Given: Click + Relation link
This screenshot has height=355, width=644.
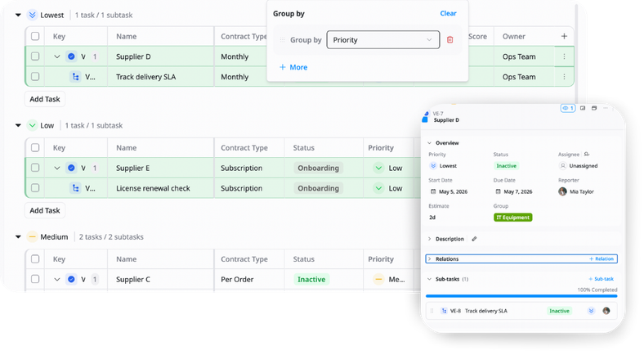Looking at the screenshot, I should [602, 258].
